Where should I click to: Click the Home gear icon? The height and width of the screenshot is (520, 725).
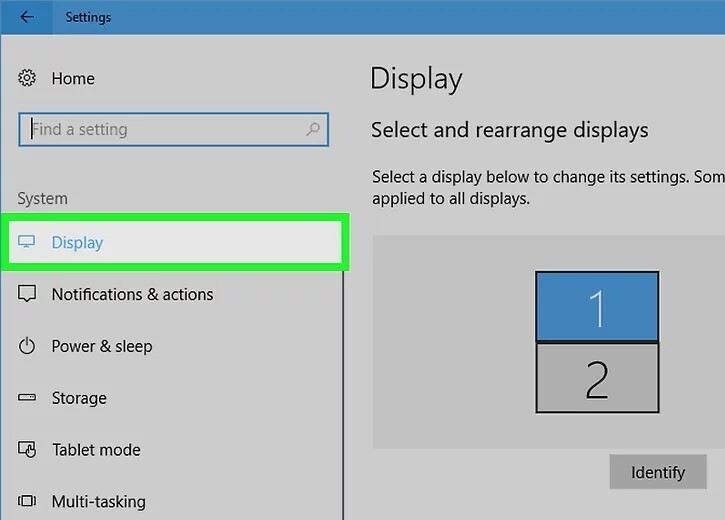pyautogui.click(x=28, y=78)
